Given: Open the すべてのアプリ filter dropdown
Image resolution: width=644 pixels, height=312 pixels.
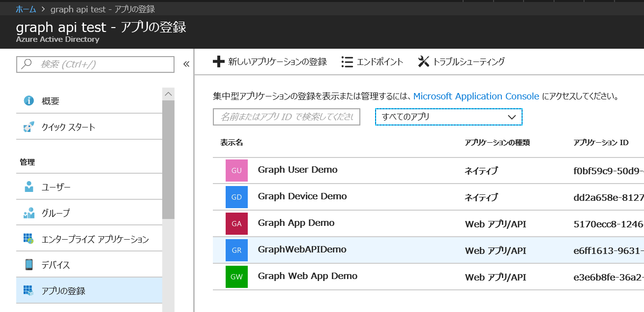Looking at the screenshot, I should [448, 117].
